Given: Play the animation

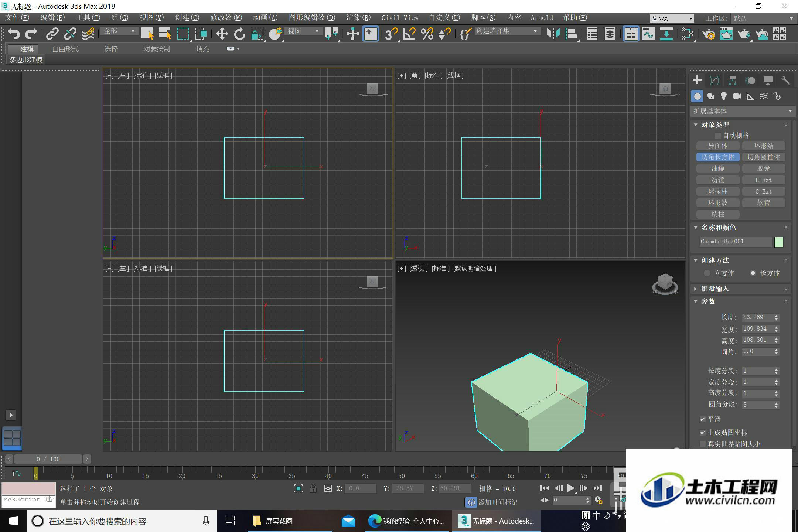Looking at the screenshot, I should [571, 488].
